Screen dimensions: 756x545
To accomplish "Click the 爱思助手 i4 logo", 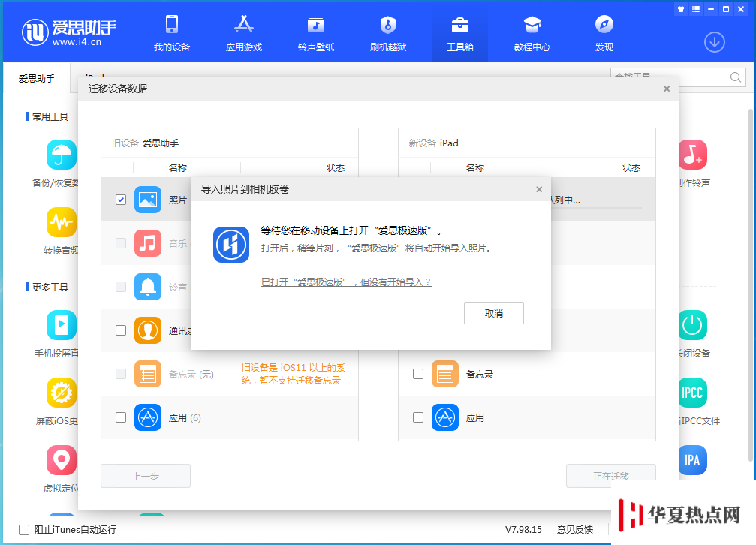I will [69, 32].
